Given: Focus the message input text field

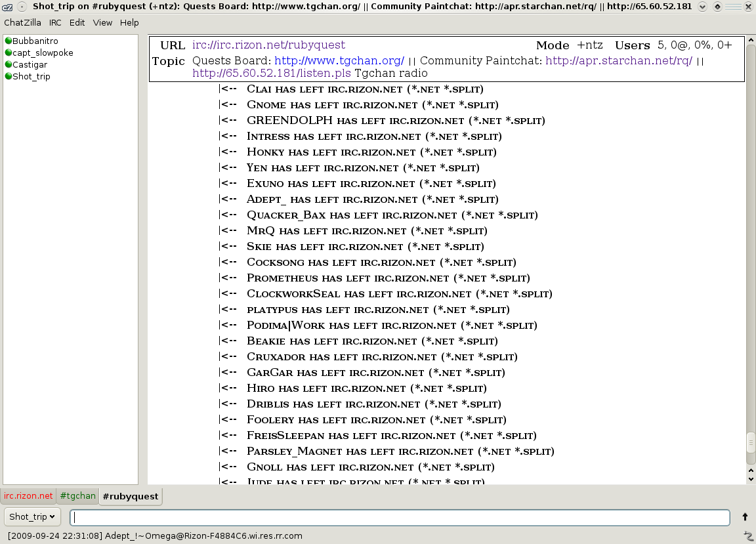Looking at the screenshot, I should 399,517.
